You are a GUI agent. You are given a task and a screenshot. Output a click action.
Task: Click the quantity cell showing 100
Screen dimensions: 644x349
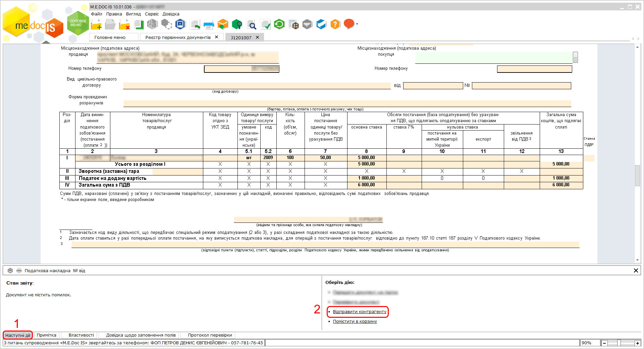(290, 158)
